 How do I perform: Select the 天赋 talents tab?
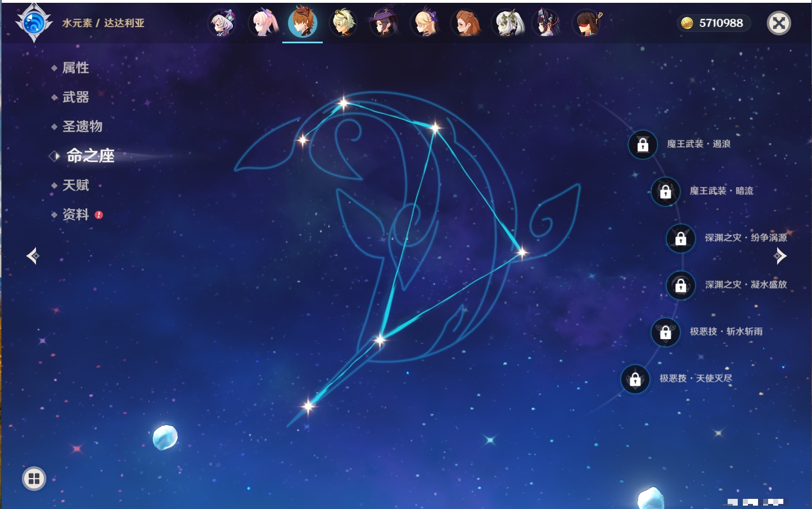[x=75, y=185]
